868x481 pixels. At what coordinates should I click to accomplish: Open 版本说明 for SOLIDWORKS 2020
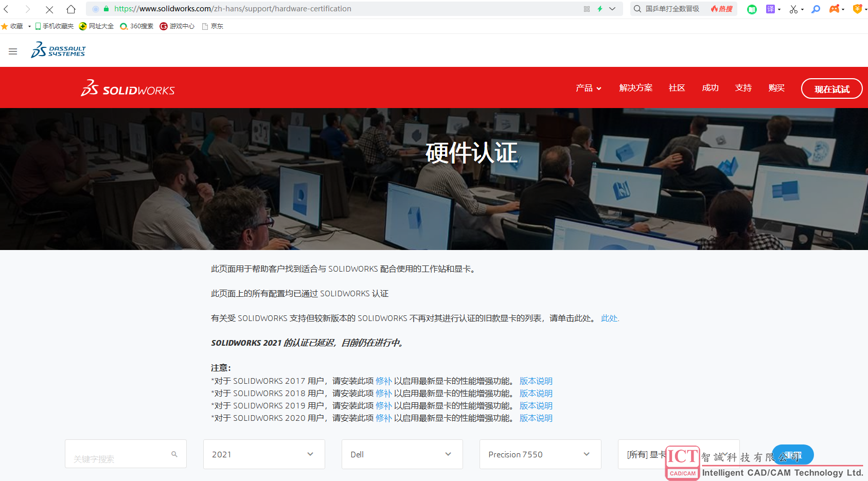pyautogui.click(x=536, y=418)
